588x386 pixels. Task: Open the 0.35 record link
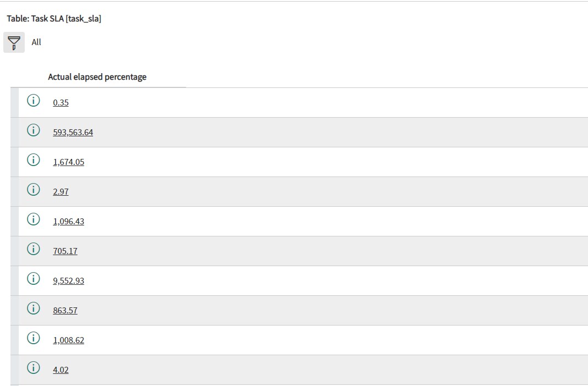pyautogui.click(x=61, y=103)
